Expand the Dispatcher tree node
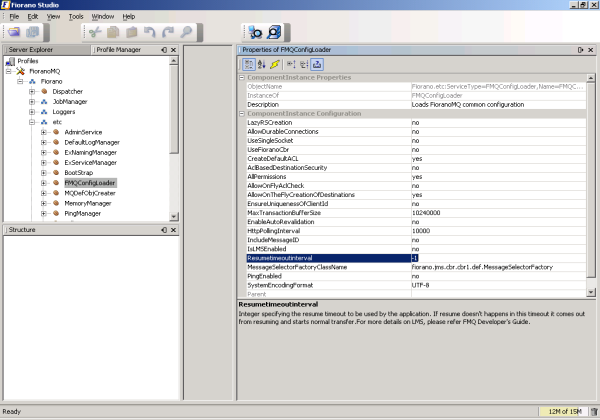 tap(32, 91)
